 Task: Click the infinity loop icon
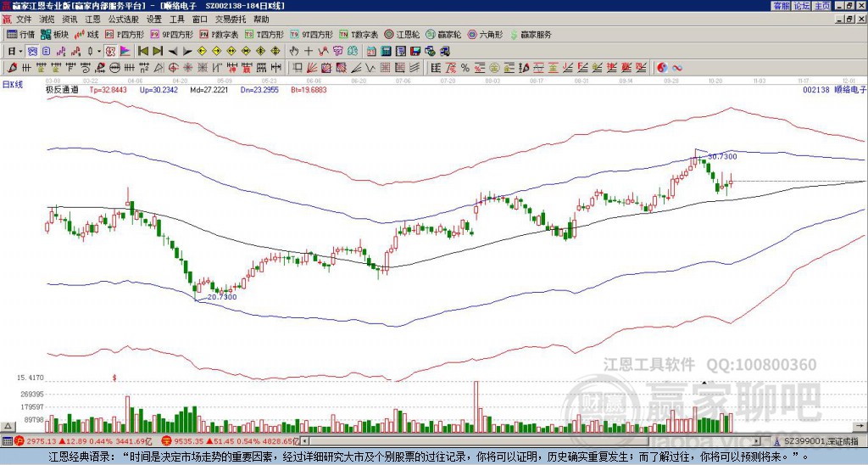click(x=676, y=68)
